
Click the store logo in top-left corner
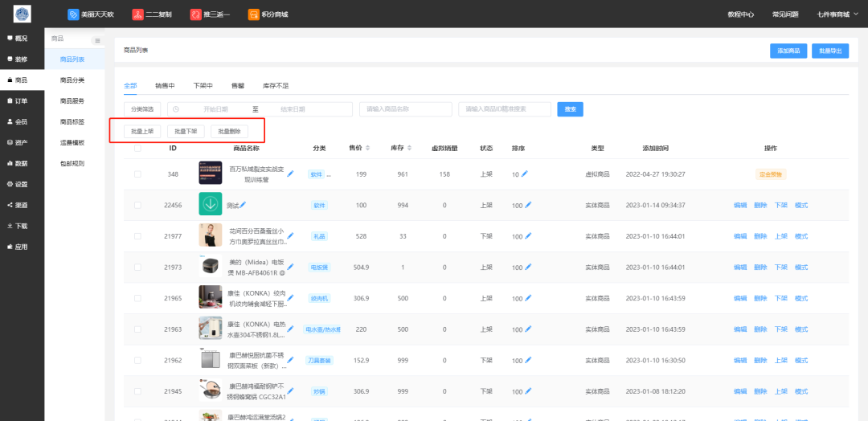click(x=23, y=14)
